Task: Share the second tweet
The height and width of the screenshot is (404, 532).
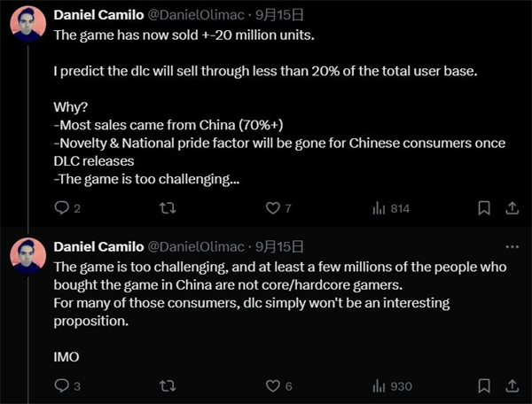Action: (x=512, y=385)
